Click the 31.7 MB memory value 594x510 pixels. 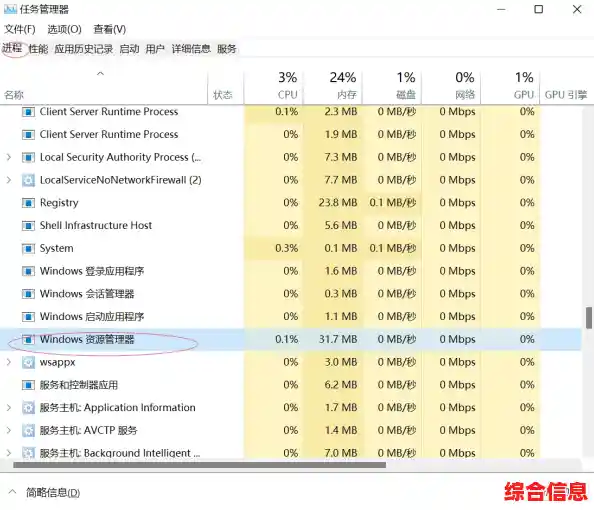338,339
